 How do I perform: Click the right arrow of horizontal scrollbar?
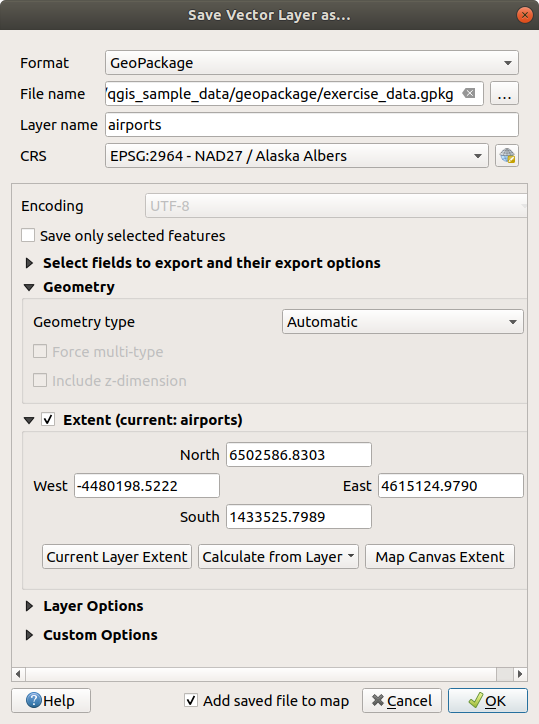(x=520, y=674)
